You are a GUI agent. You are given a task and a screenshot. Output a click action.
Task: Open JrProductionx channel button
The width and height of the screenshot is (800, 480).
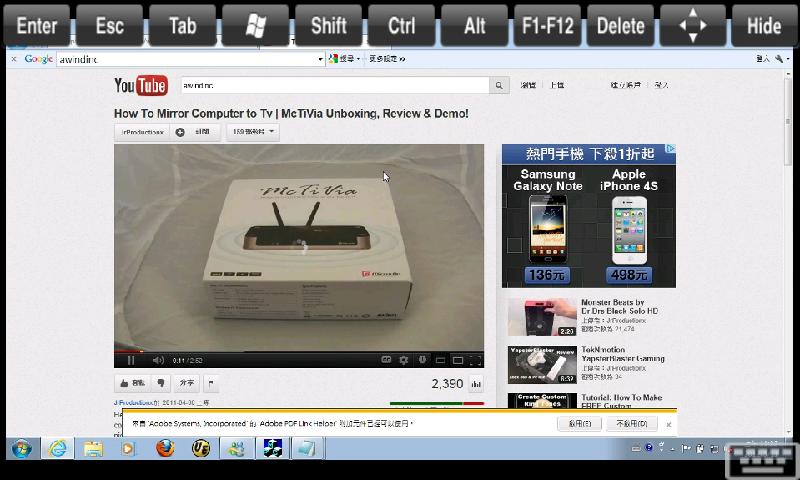pyautogui.click(x=142, y=132)
